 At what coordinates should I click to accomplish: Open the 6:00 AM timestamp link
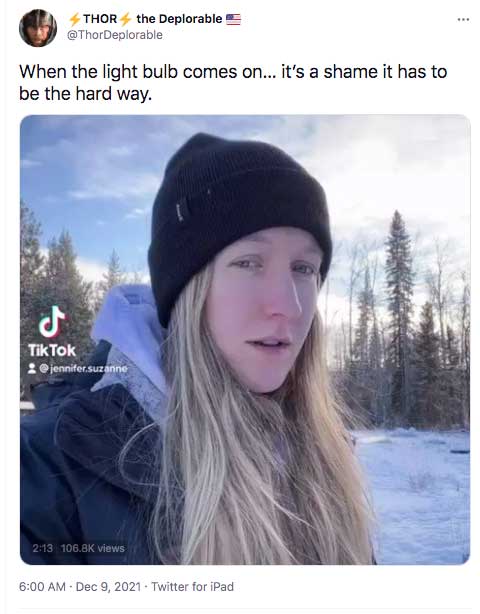(42, 587)
